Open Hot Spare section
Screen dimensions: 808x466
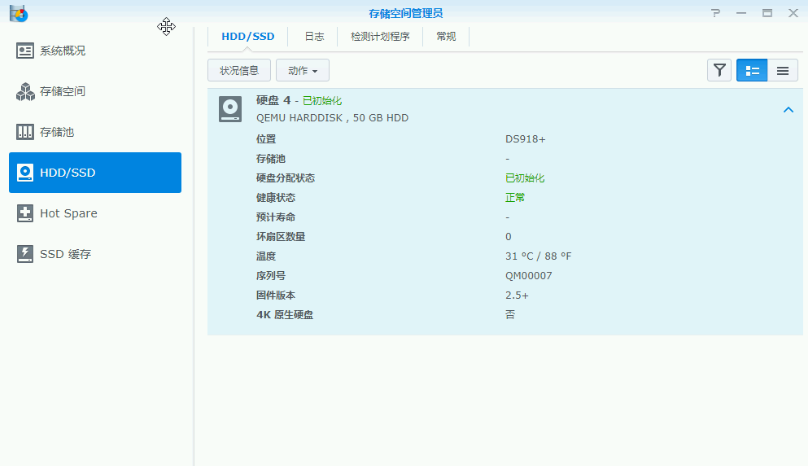click(x=95, y=213)
